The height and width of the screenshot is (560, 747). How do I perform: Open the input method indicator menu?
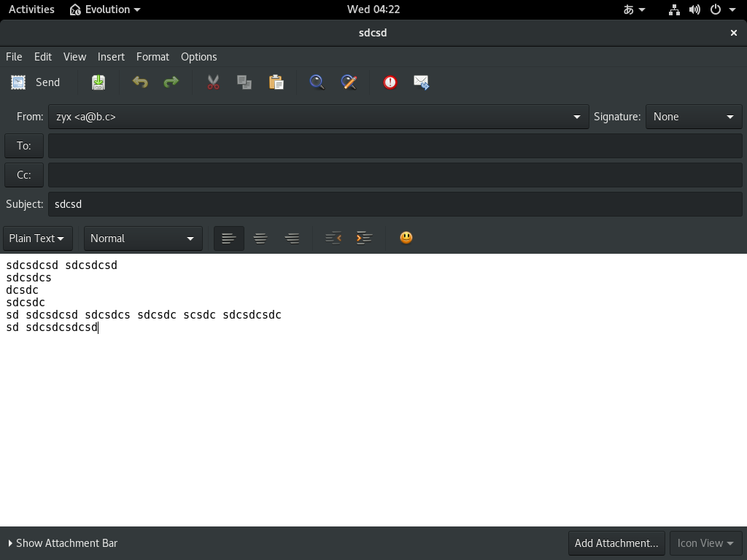click(x=634, y=9)
